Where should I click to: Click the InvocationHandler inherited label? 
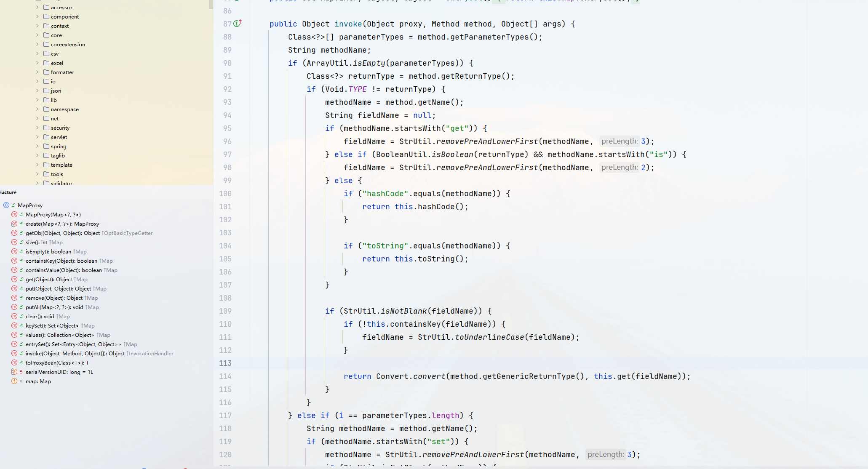pos(150,353)
